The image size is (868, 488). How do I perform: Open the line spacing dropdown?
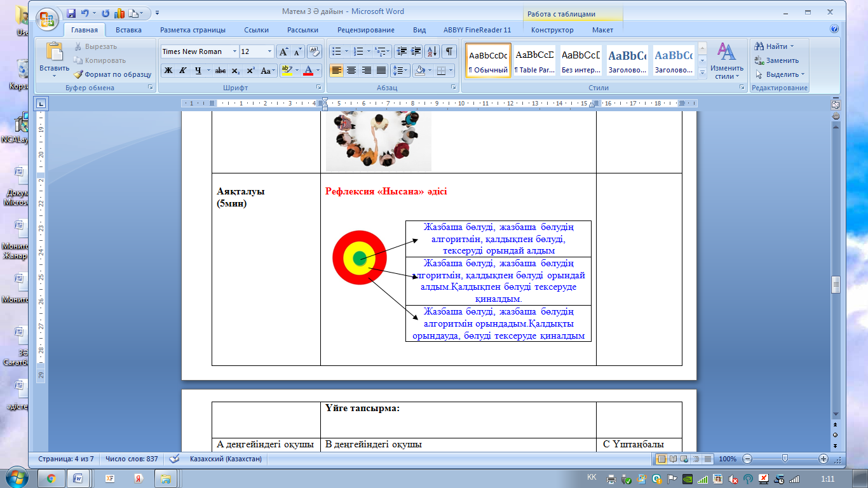400,70
